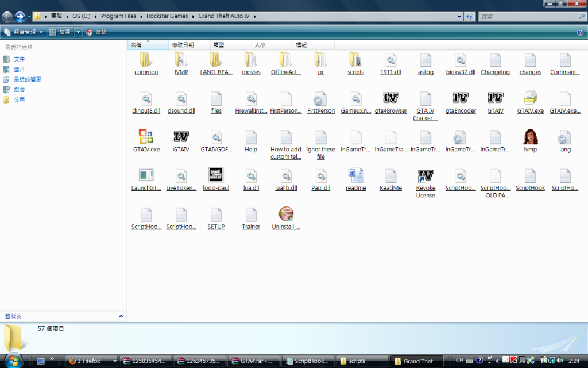Select the Trainer file

click(251, 214)
